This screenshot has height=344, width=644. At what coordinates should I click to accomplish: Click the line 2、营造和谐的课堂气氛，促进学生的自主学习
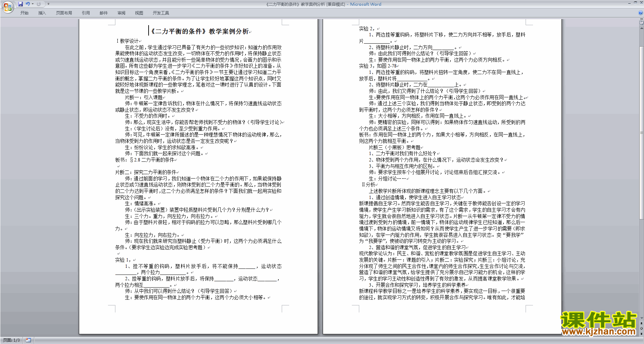click(x=417, y=247)
